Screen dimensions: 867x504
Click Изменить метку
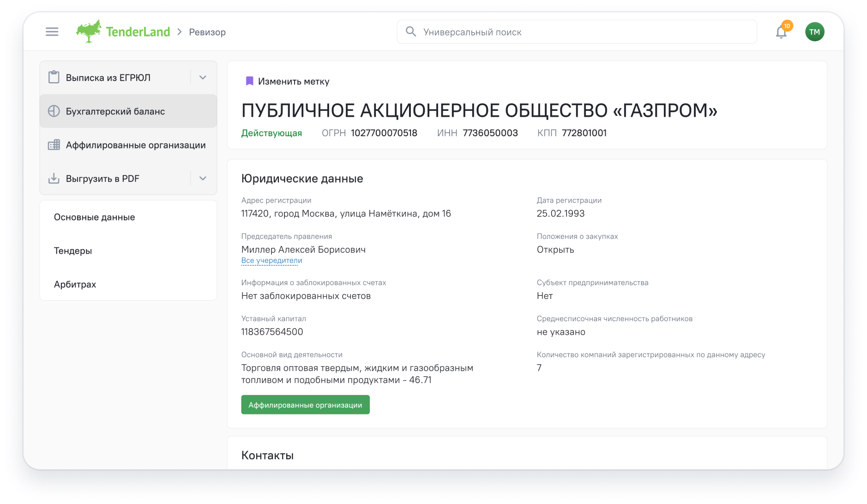point(294,81)
